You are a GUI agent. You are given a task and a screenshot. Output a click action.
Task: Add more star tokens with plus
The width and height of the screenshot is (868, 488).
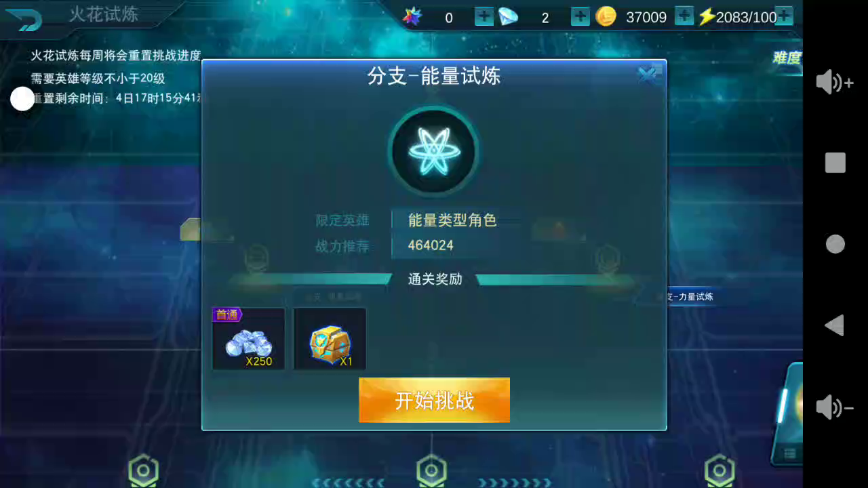pos(484,16)
